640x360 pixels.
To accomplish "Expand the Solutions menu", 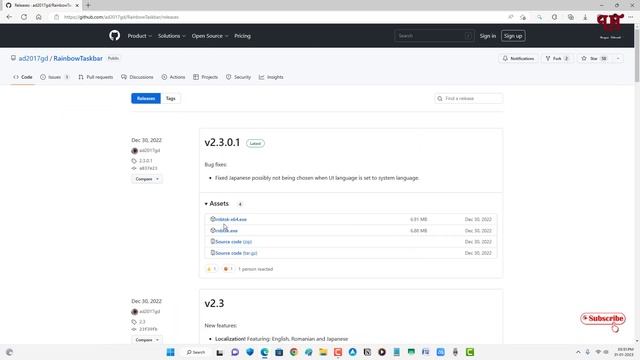I will point(171,36).
